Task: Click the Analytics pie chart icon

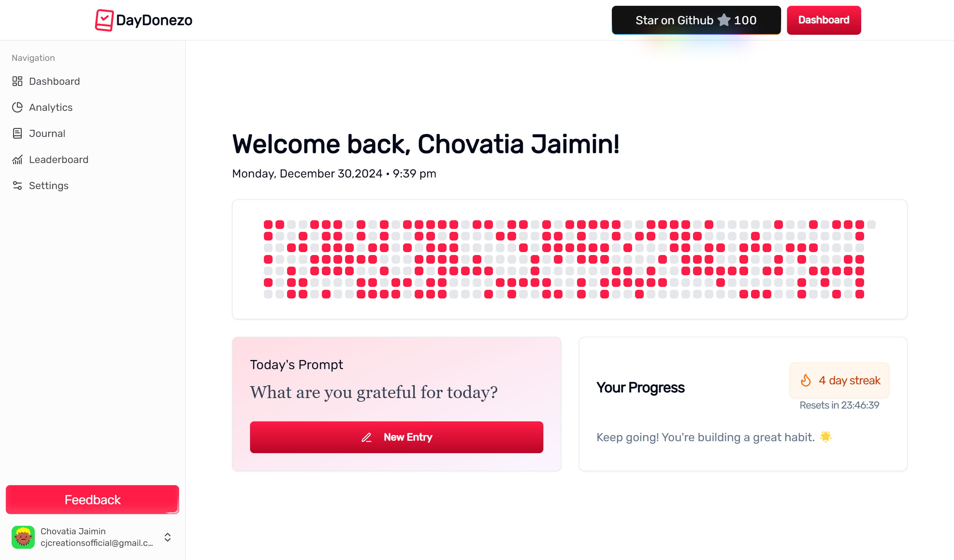Action: tap(17, 108)
